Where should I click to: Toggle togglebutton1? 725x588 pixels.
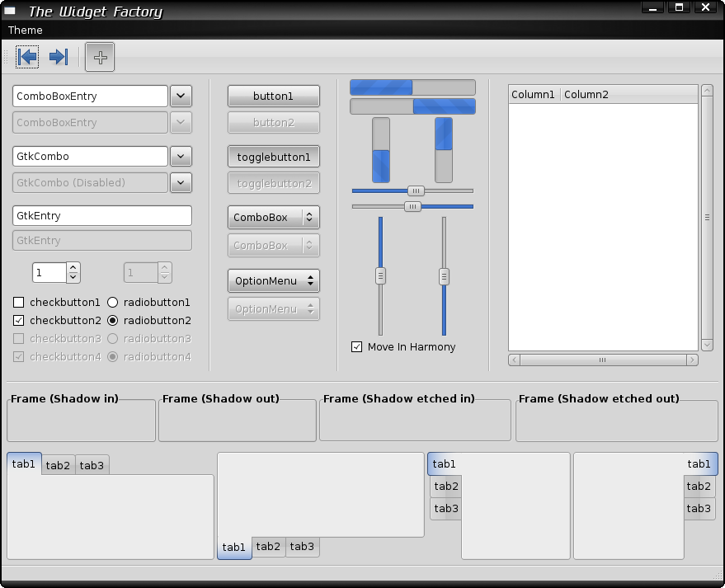click(x=274, y=157)
